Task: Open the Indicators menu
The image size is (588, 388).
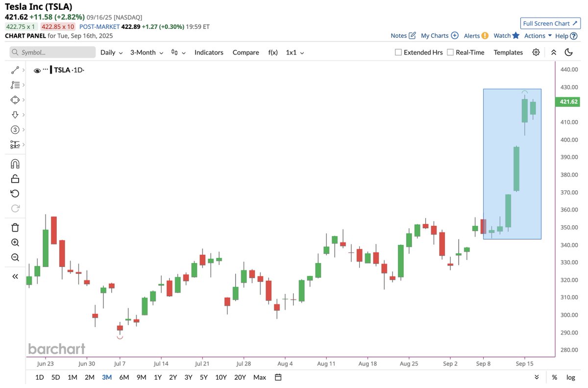Action: pos(209,52)
